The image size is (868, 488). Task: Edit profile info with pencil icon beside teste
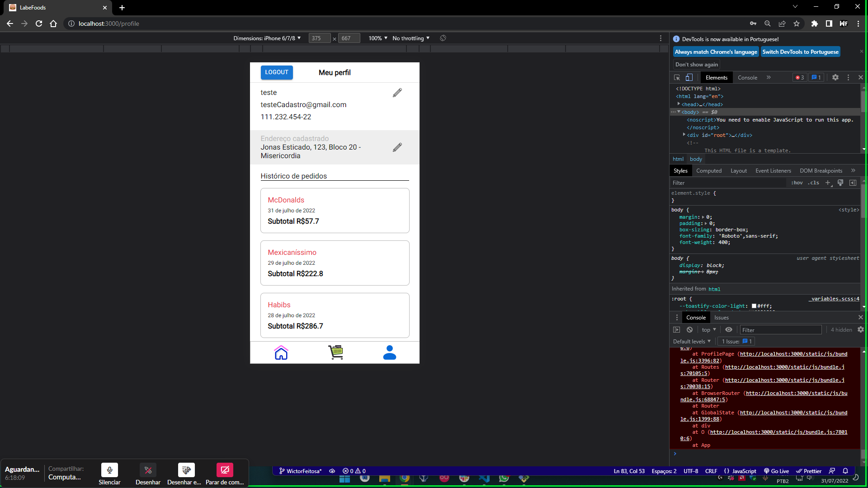397,93
